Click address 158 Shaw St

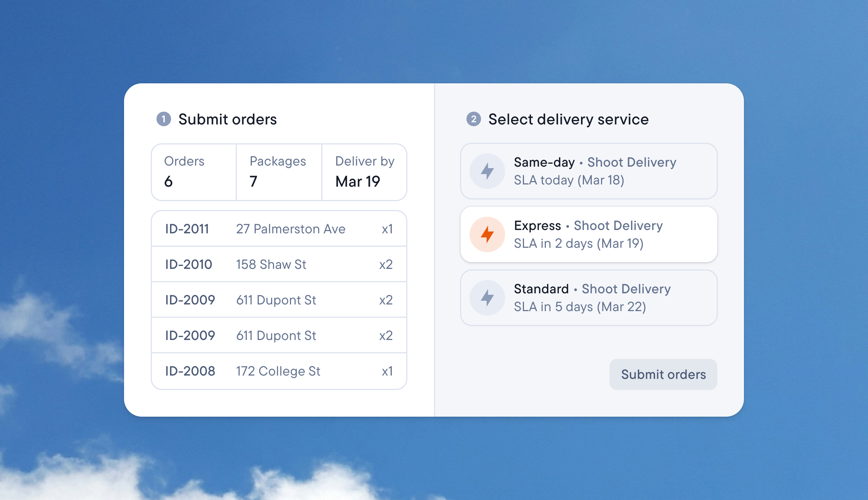point(271,264)
